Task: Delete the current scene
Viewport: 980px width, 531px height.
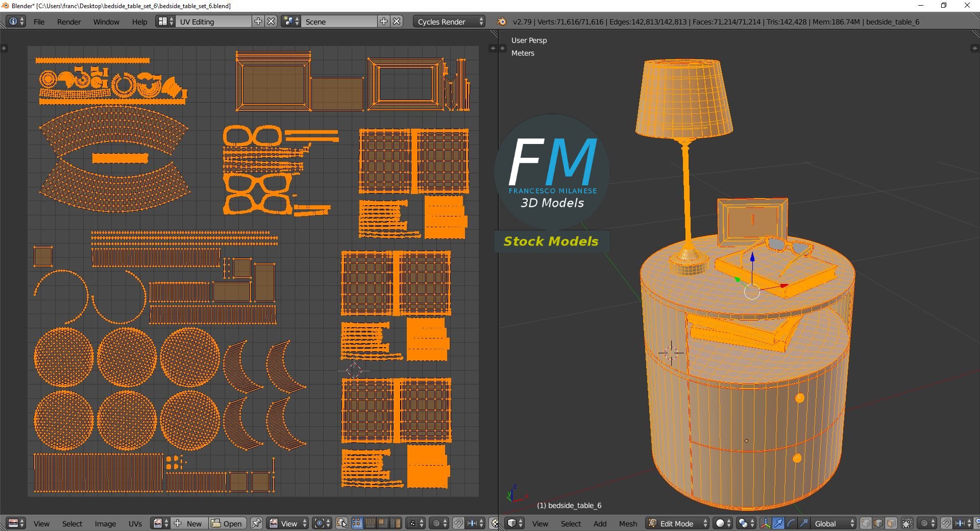Action: 397,21
